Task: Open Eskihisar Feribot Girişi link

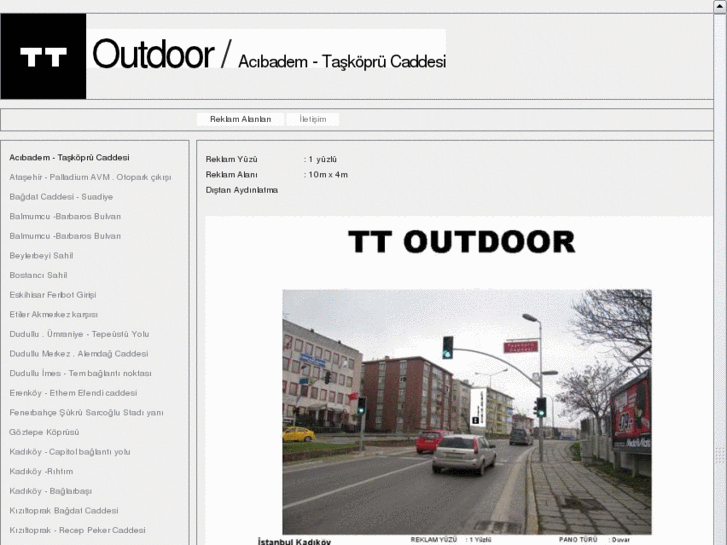Action: pos(53,295)
